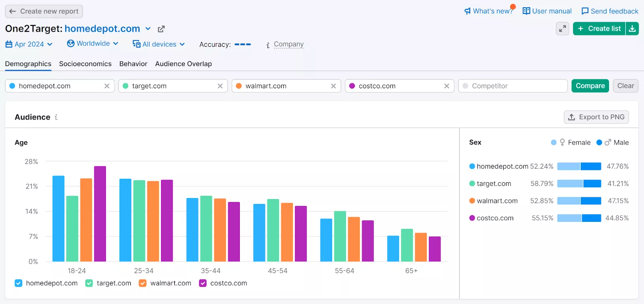
Task: Click the green target.com bar for 65+
Action: click(407, 245)
